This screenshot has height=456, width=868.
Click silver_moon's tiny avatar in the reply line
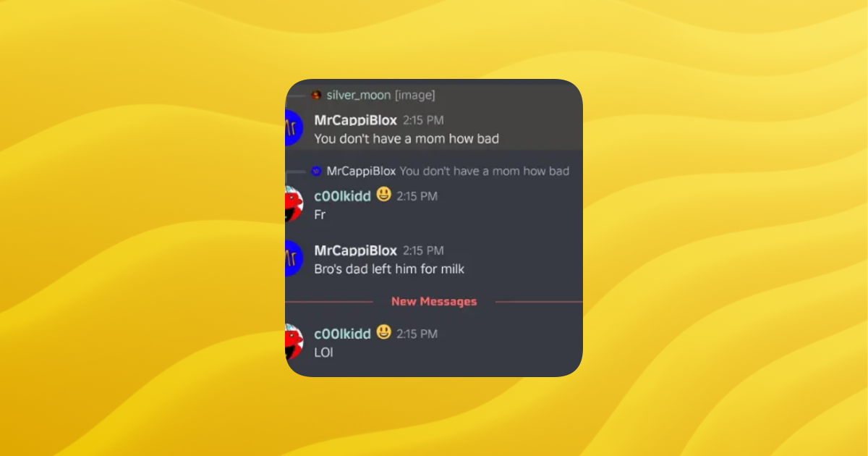click(316, 96)
